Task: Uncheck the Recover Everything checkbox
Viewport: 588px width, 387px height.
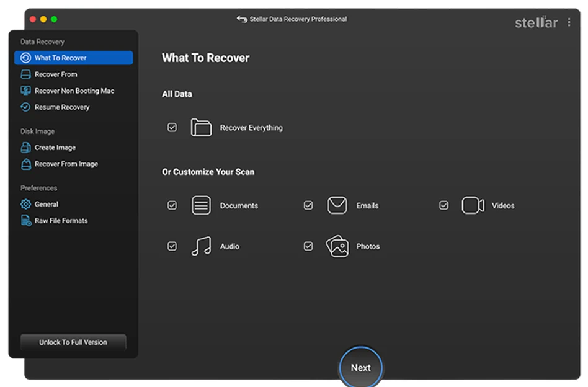Action: tap(172, 128)
